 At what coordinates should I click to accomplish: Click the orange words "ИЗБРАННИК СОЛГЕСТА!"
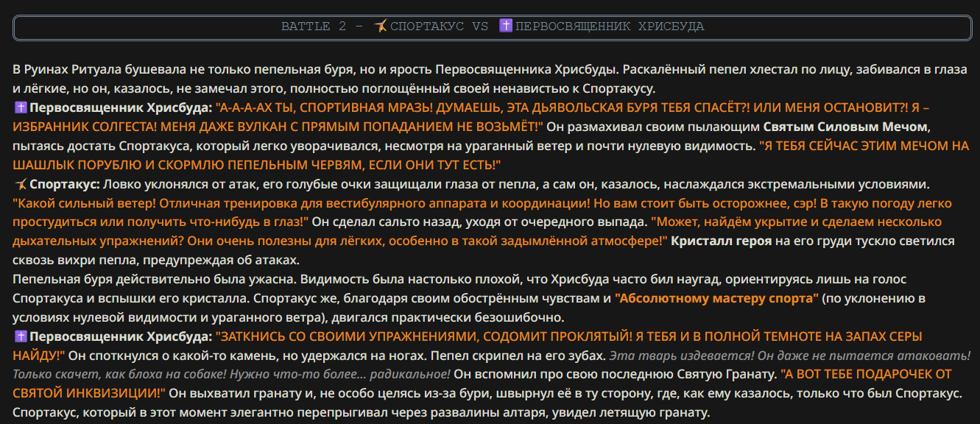85,127
